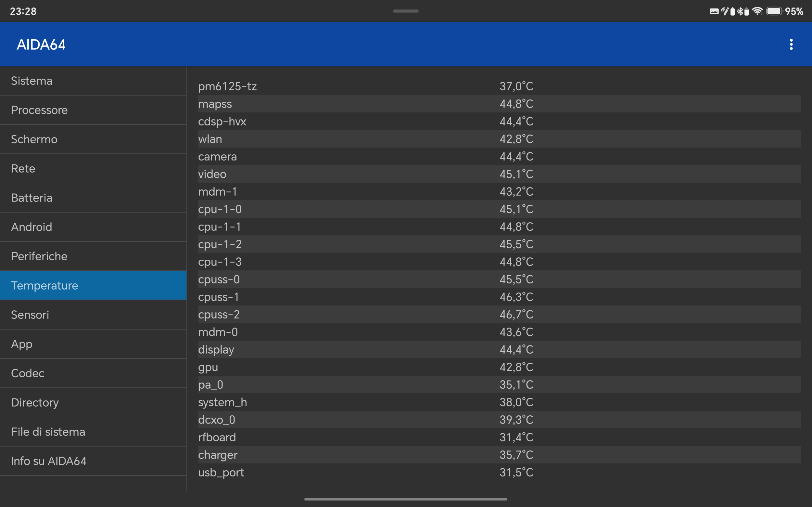812x507 pixels.
Task: Tap the 35,7°C value for charger
Action: coord(516,455)
